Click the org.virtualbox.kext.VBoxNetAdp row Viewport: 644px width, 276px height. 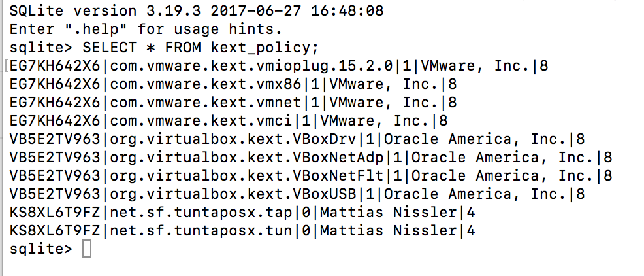(311, 157)
